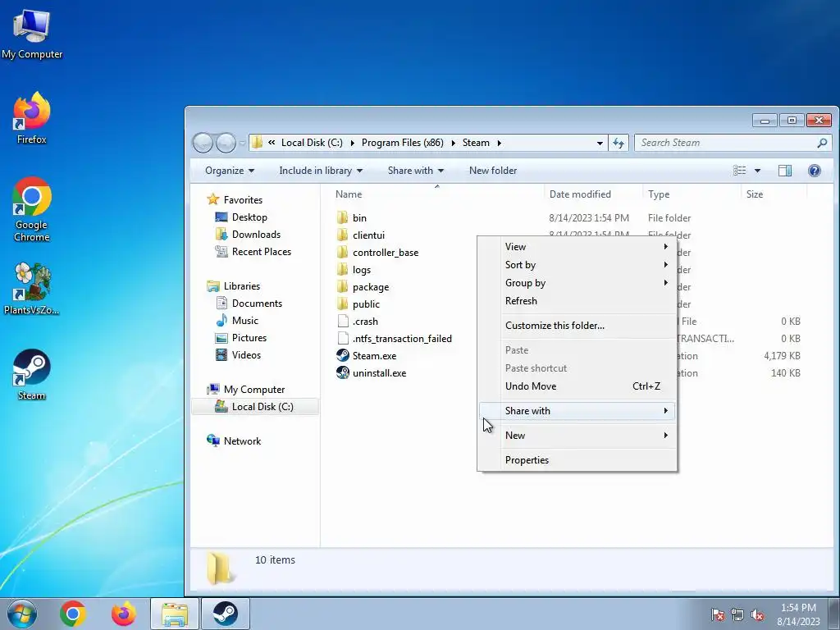
Task: Expand the arrow after Program Files (x86)
Action: click(x=453, y=143)
